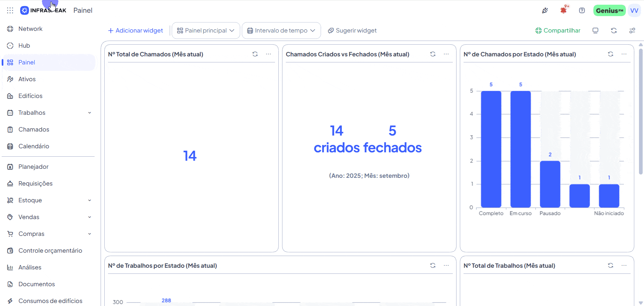This screenshot has width=644, height=306.
Task: Toggle fullscreen display icon in toolbar
Action: pyautogui.click(x=595, y=31)
